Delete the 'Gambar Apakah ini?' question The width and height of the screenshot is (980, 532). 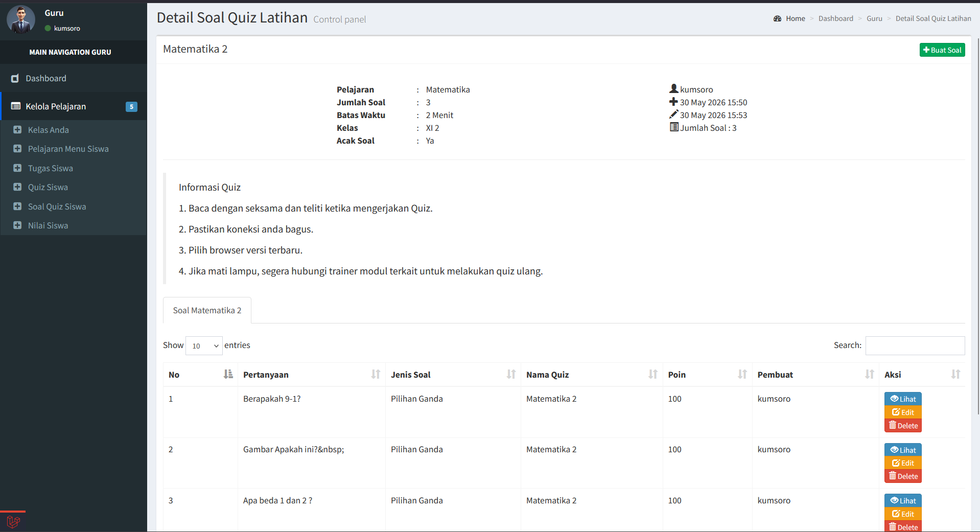pyautogui.click(x=903, y=476)
